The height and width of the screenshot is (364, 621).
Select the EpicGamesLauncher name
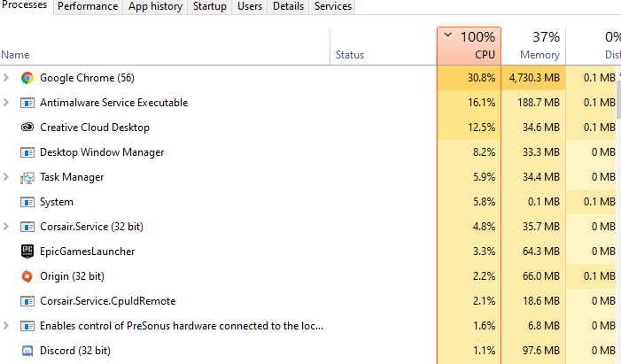click(87, 252)
